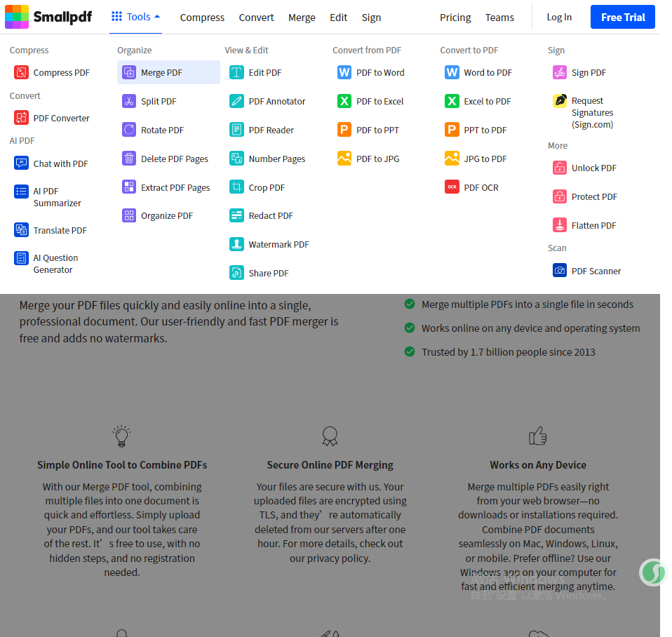Click the green floating assistant bubble
Viewport: 672px width, 637px height.
(653, 572)
